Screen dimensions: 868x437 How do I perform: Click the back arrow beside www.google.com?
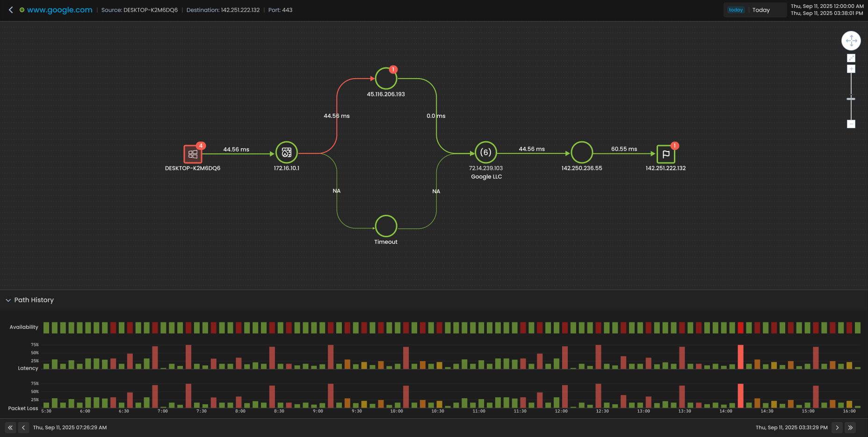pyautogui.click(x=11, y=10)
